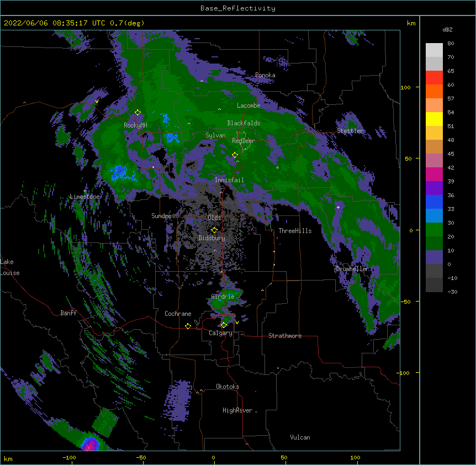
Task: Select the bright green 20-30 dBZ legend swatch
Action: 434,230
